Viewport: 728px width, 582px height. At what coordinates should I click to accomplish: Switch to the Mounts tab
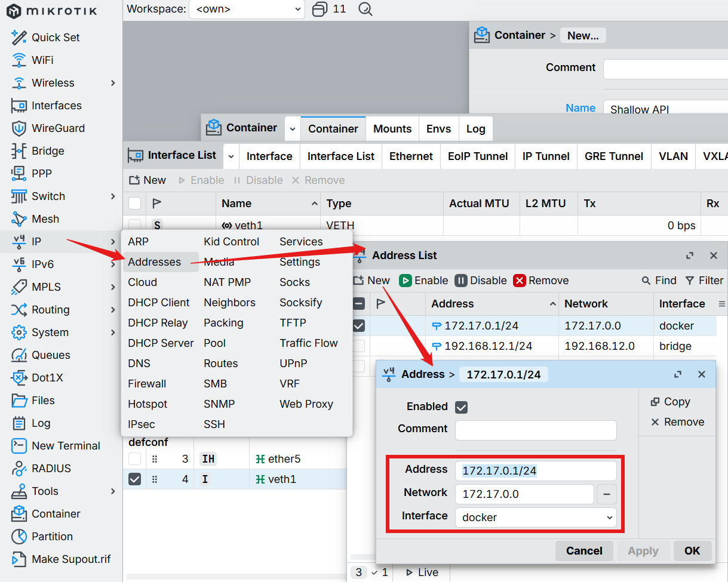(x=392, y=129)
